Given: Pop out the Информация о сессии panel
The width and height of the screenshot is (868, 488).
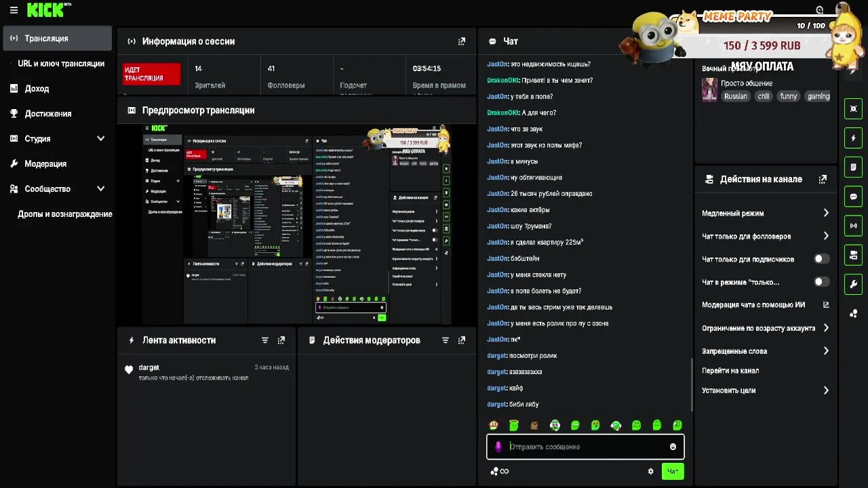Looking at the screenshot, I should (x=462, y=41).
